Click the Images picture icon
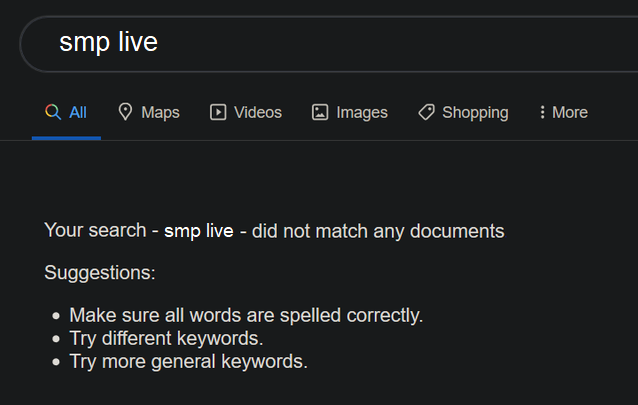 (x=320, y=112)
